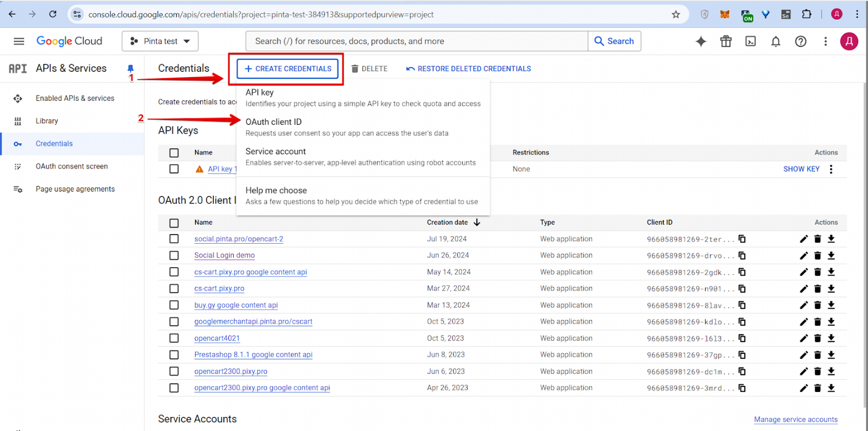Select Help me choose menu option
This screenshot has height=431, width=868.
coord(363,196)
